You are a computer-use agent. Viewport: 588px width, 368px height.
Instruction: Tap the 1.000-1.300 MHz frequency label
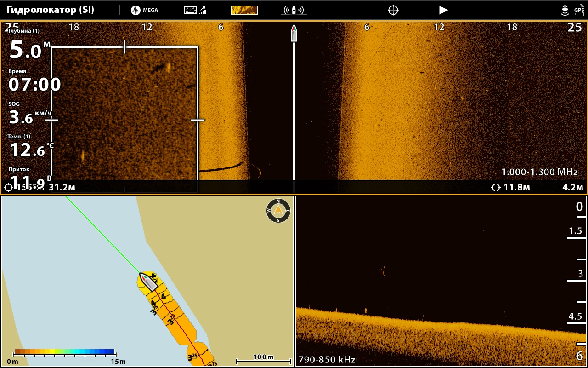point(539,172)
